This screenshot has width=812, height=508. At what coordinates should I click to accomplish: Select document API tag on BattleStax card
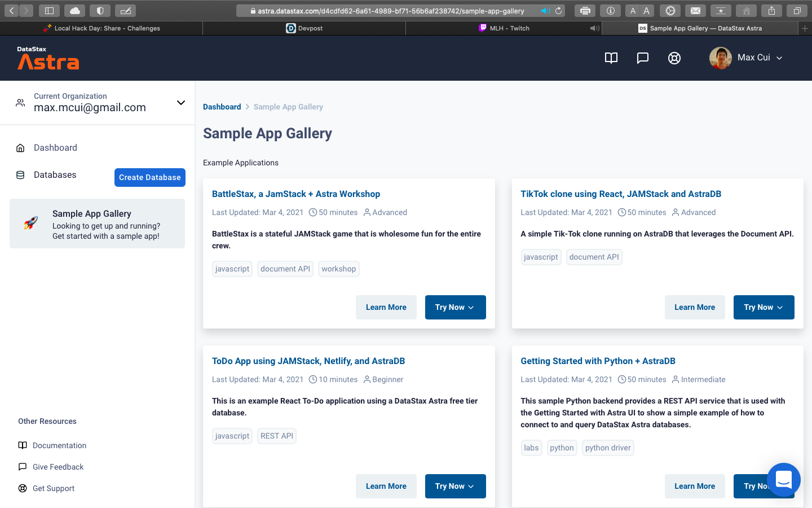tap(285, 269)
